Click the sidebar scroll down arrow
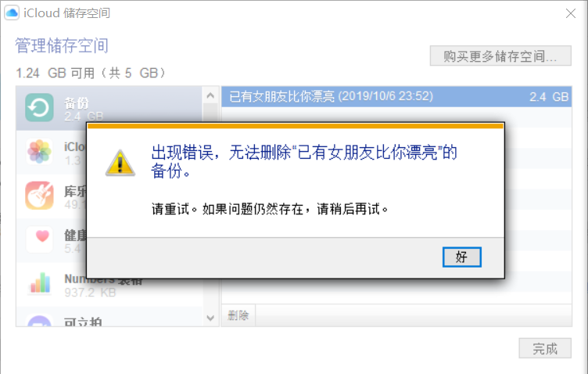 pos(210,318)
